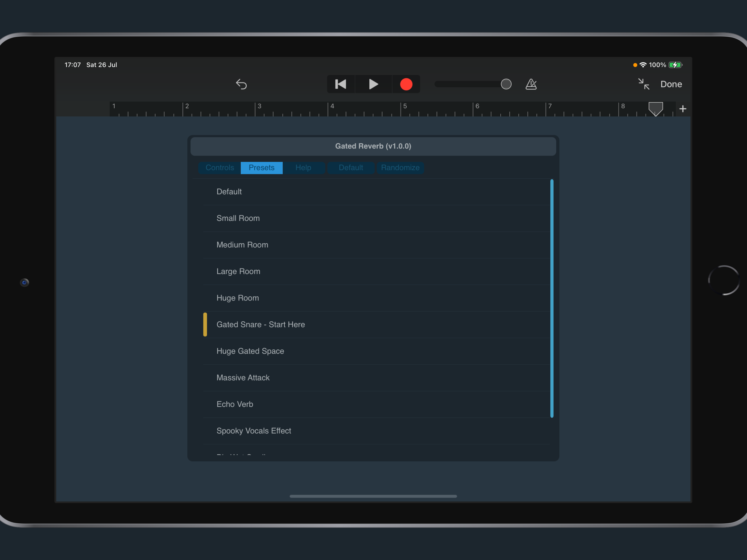Choose the Huge Gated Space preset
The height and width of the screenshot is (560, 747).
(x=376, y=351)
